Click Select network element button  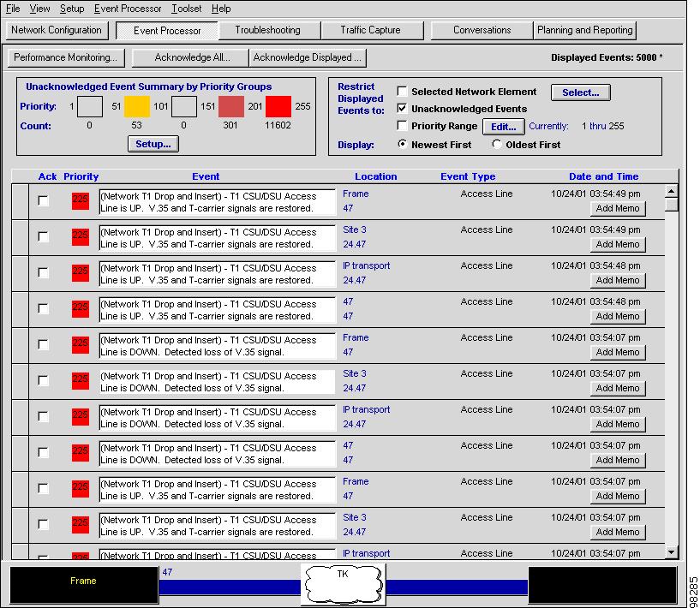click(580, 92)
